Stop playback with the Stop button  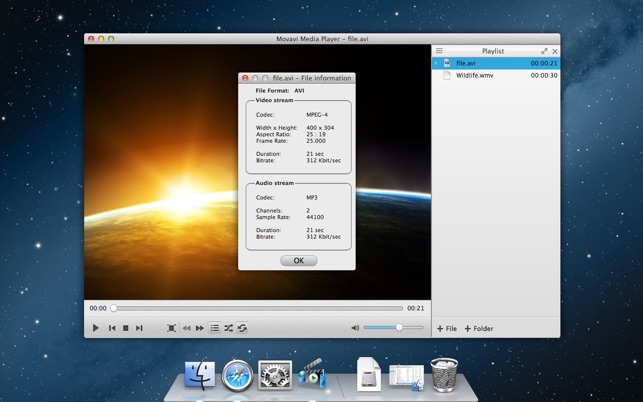coord(126,328)
